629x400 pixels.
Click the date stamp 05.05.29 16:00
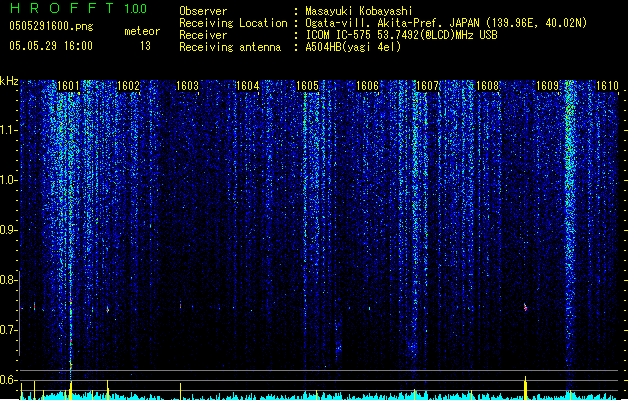51,46
